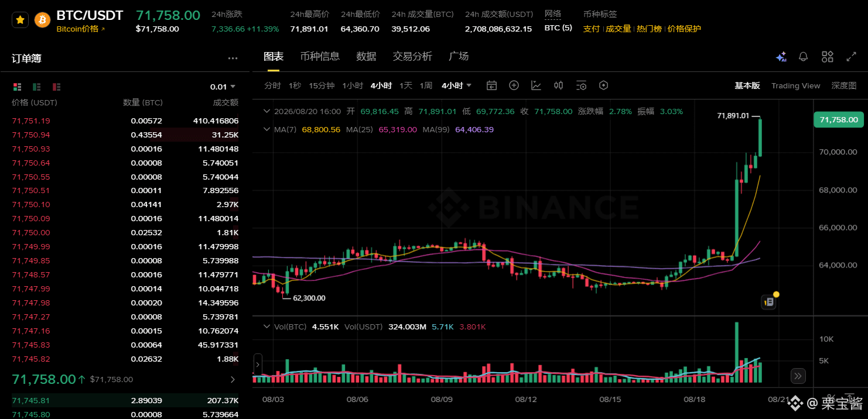
Task: Select the 分时 time interval
Action: coord(272,85)
